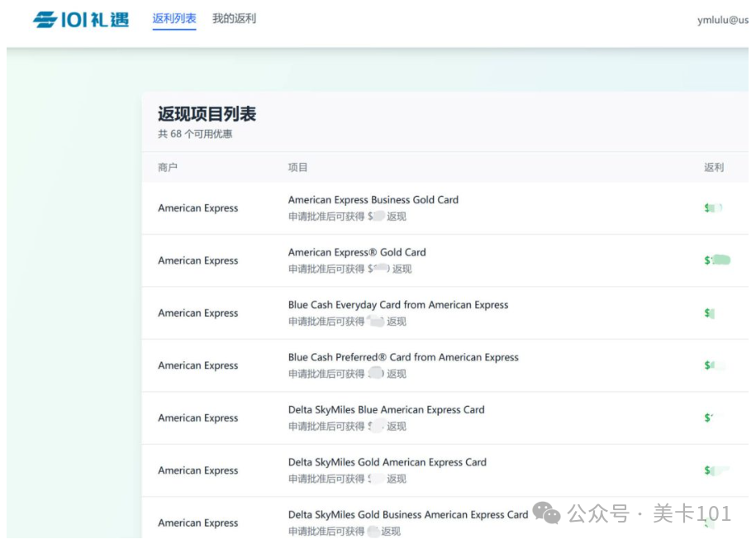Screen dimensions: 756x544
Task: Click rebate amount for American Express® Gold Card row
Action: pyautogui.click(x=717, y=260)
